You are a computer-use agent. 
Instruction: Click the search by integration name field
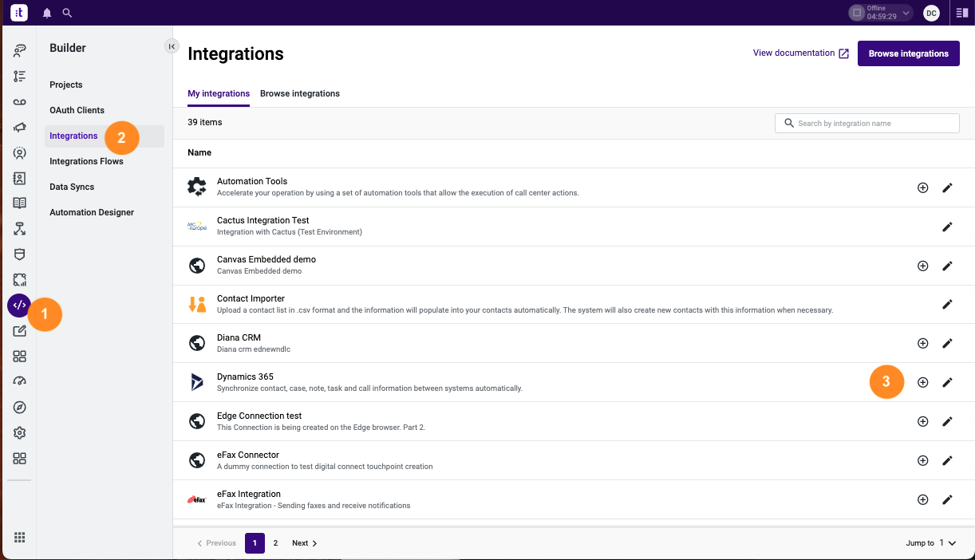(866, 123)
